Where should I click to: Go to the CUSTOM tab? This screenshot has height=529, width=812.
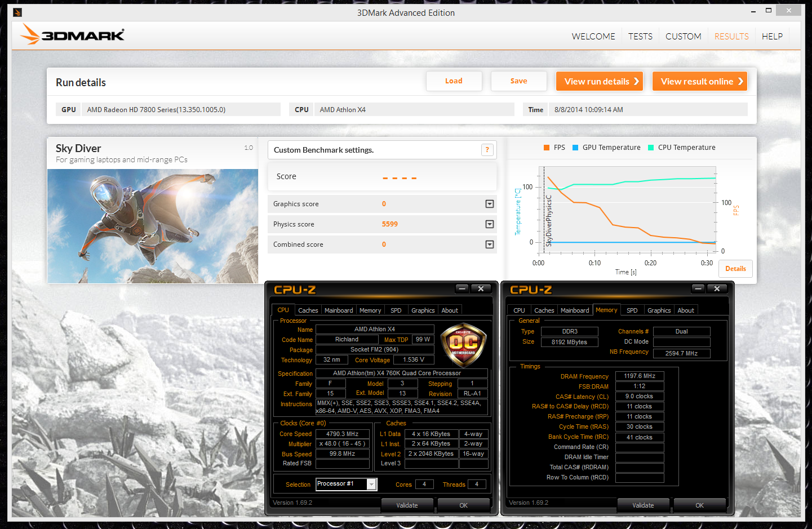[684, 36]
